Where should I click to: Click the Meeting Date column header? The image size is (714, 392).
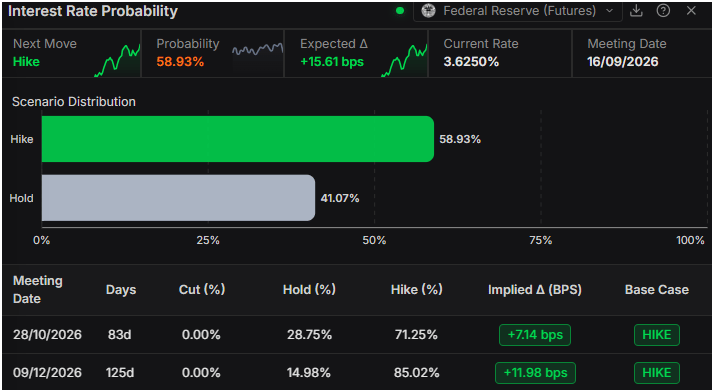coord(37,290)
